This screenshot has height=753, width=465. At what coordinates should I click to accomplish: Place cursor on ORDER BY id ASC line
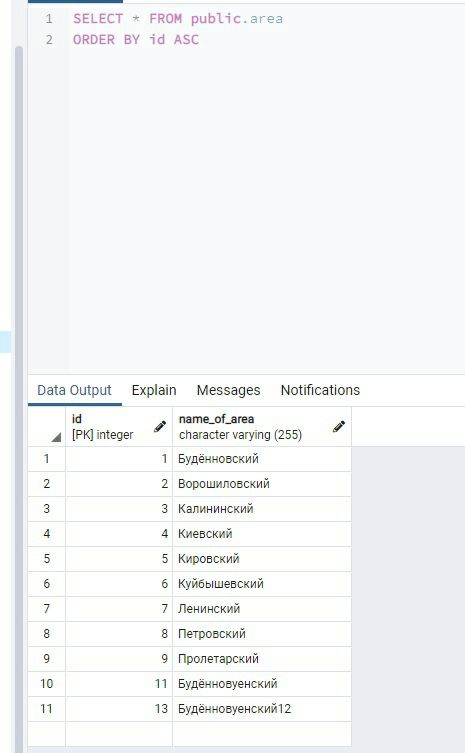136,39
